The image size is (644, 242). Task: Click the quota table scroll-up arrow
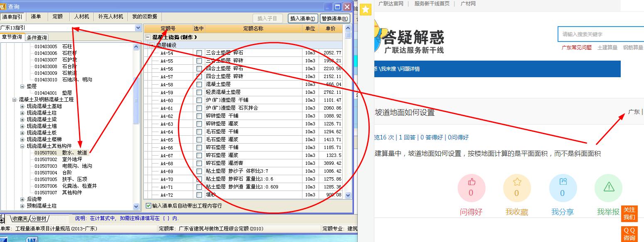[348, 28]
